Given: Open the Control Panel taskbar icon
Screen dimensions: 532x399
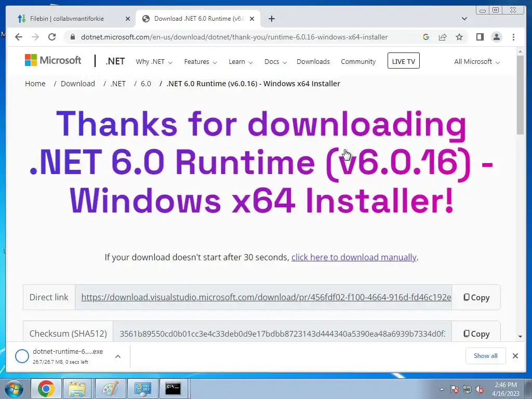Looking at the screenshot, I should point(142,389).
